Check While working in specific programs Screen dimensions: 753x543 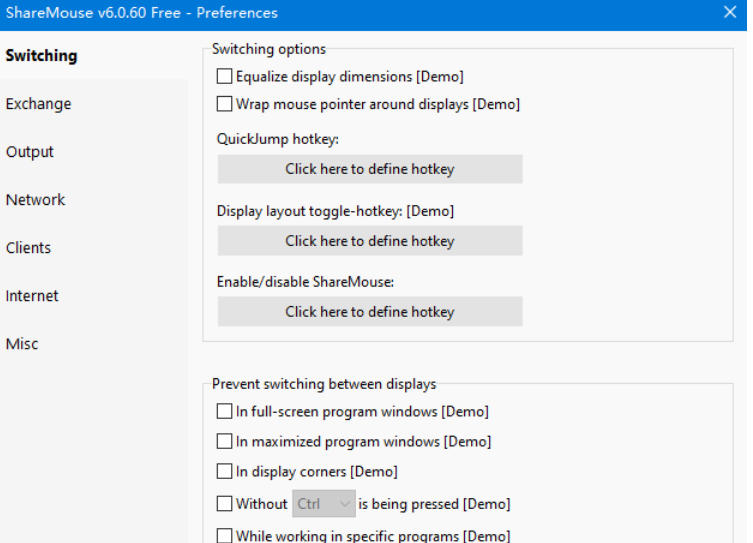pos(225,536)
